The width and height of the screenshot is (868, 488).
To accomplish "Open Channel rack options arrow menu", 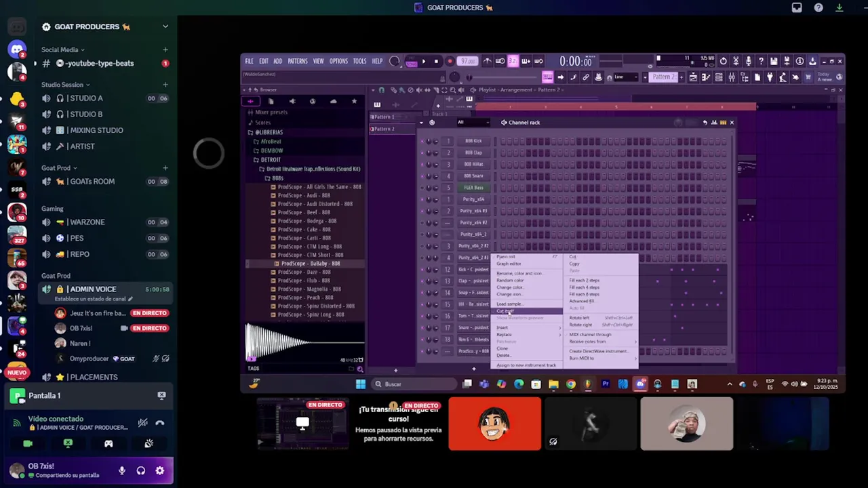I will click(x=422, y=123).
